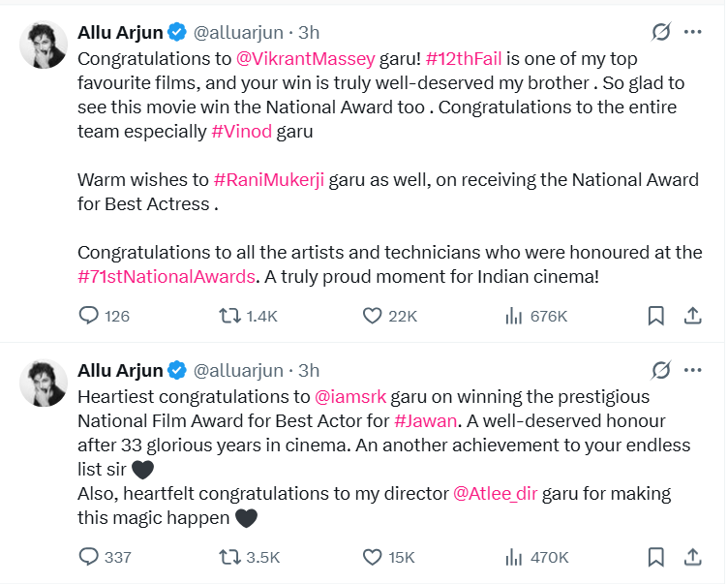Repost the tweet mentioning iamsrk
The width and height of the screenshot is (728, 584).
click(230, 557)
